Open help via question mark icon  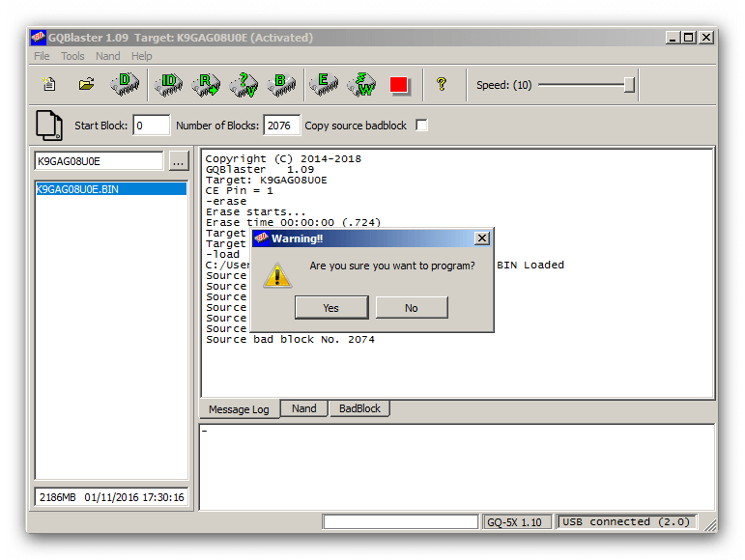[442, 85]
